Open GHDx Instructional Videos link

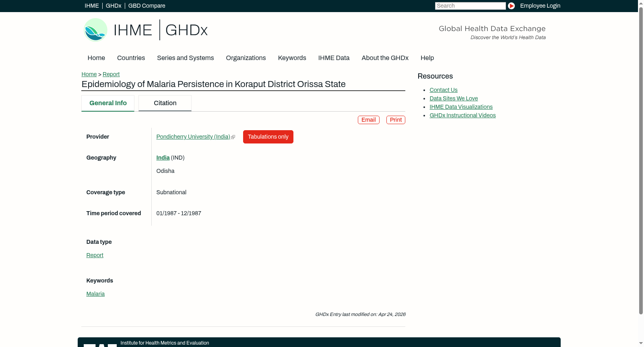(462, 116)
